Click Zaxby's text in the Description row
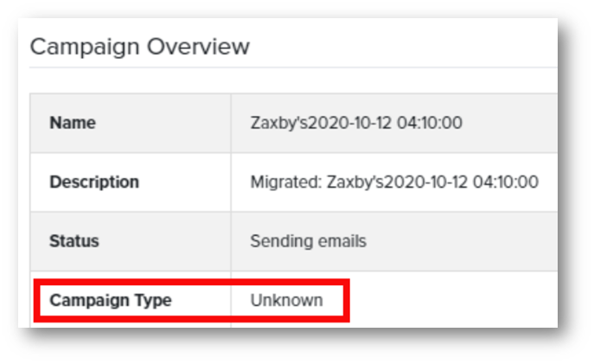This screenshot has width=594, height=364. pyautogui.click(x=355, y=182)
